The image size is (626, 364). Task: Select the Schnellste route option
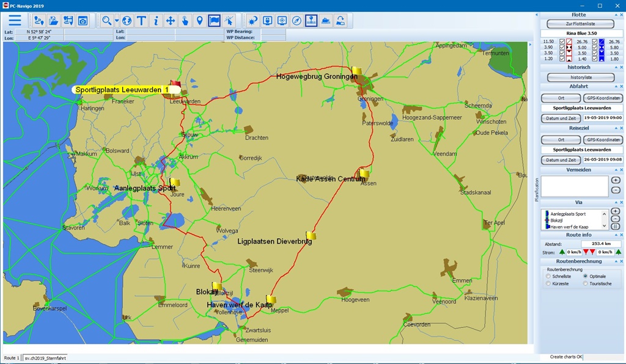click(548, 276)
